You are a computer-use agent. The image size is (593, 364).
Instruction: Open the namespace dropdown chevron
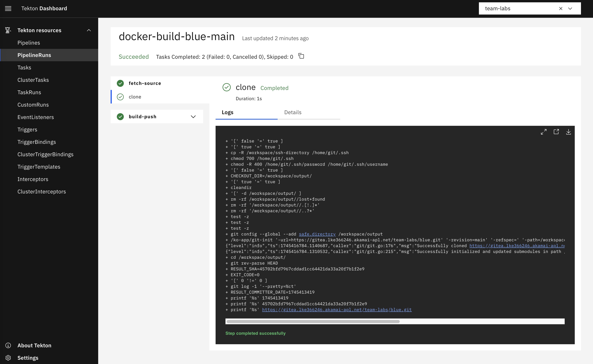coord(570,9)
